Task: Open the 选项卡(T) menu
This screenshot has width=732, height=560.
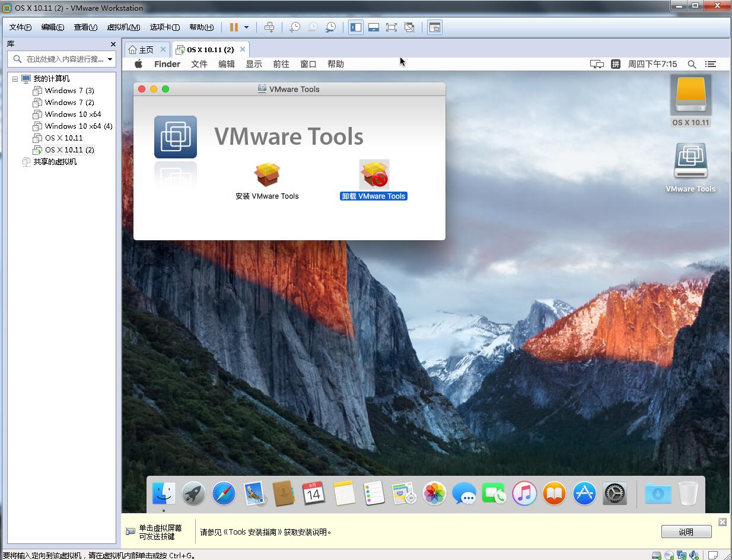Action: point(165,27)
